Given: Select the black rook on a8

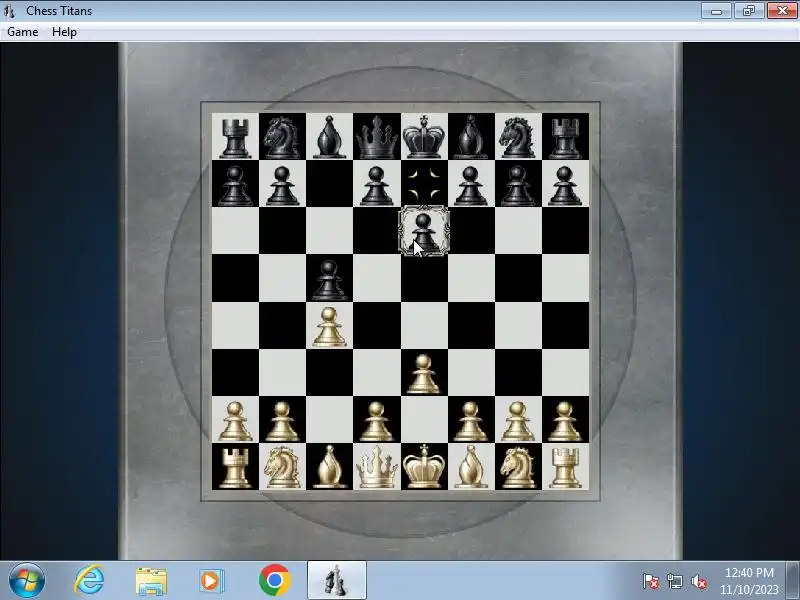Looking at the screenshot, I should [x=235, y=138].
